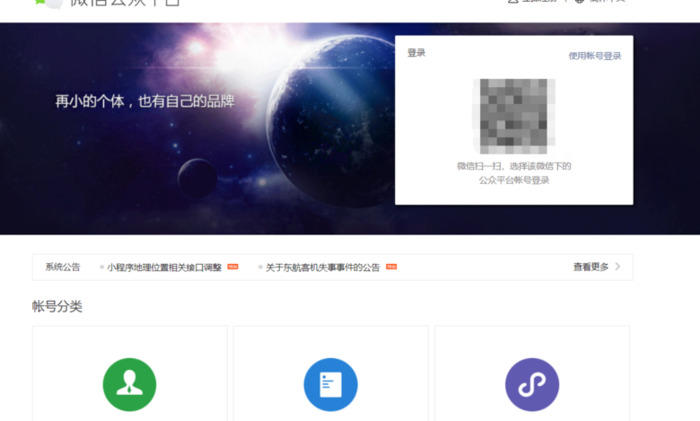Click the New badge after 小程序地理位置相关接口调整
This screenshot has width=700, height=421.
pos(233,267)
